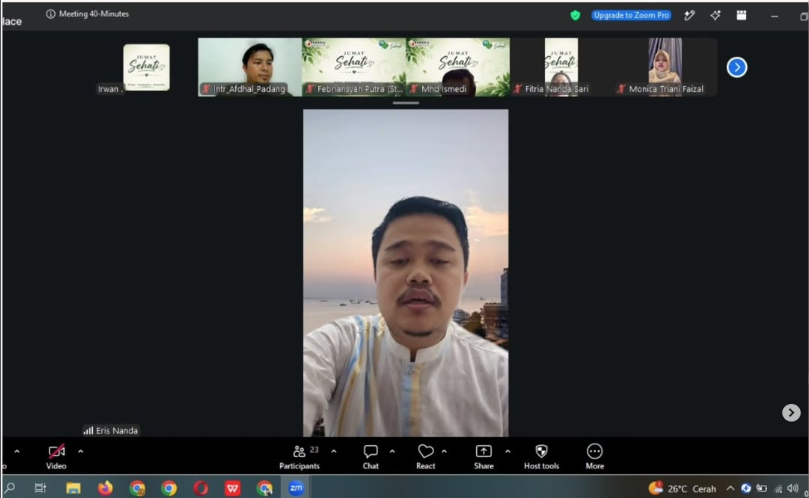This screenshot has height=498, width=809.
Task: Open the React heart icon
Action: click(426, 457)
